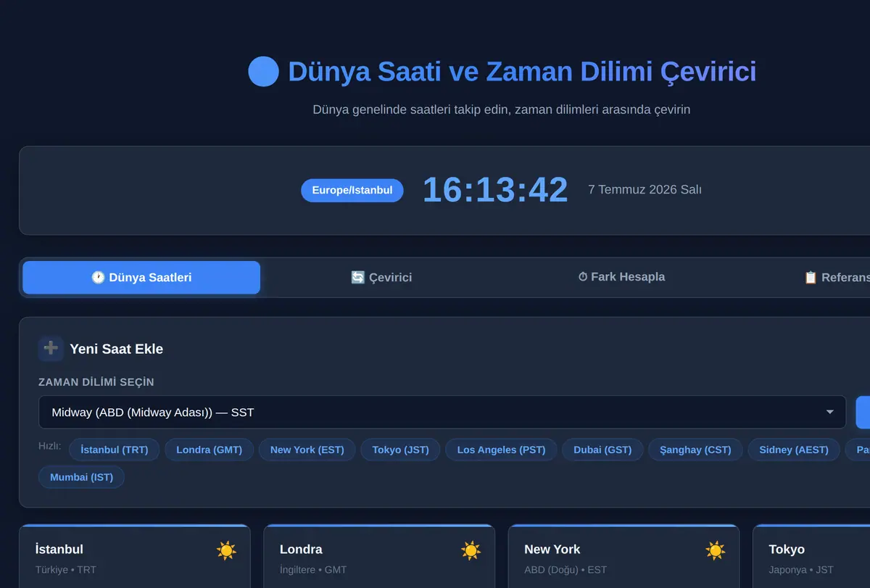Click the 16:13:42 current time display

(495, 190)
